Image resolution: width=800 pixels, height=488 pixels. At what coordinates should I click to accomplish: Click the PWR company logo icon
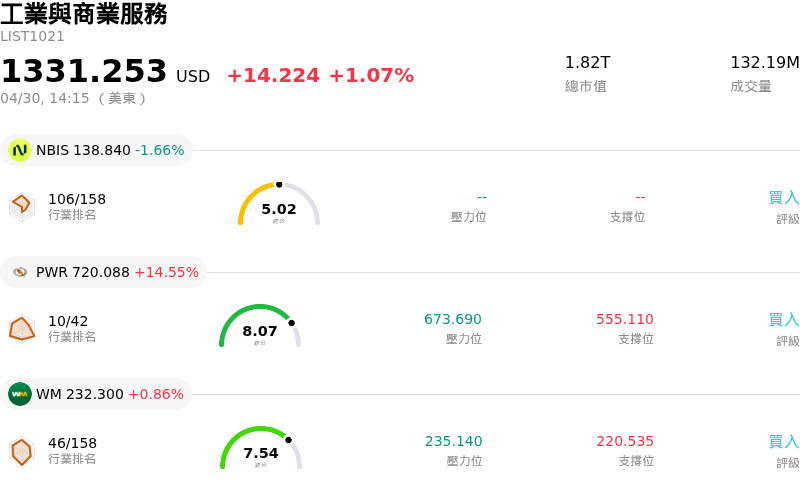pyautogui.click(x=20, y=272)
